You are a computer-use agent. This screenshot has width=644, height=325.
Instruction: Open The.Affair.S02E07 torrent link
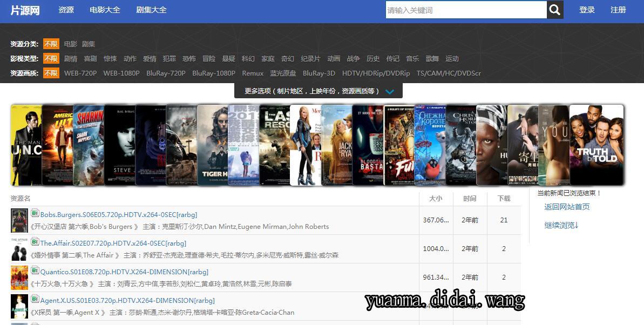(113, 243)
